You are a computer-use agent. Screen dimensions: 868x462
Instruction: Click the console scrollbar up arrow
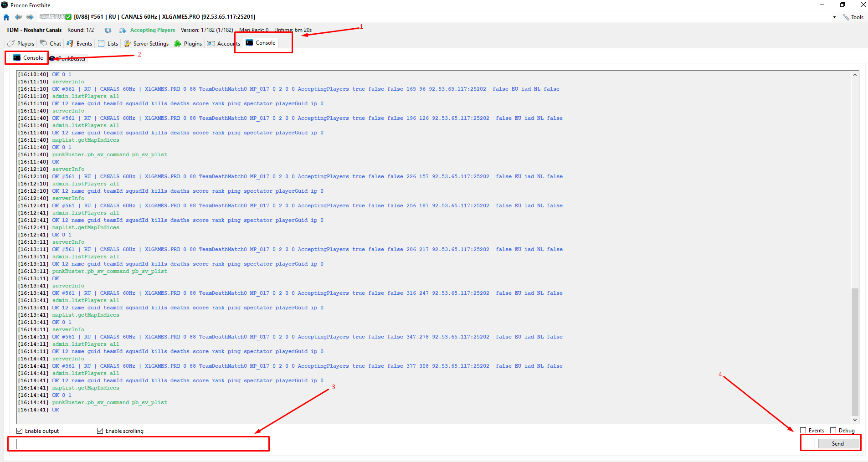[855, 75]
